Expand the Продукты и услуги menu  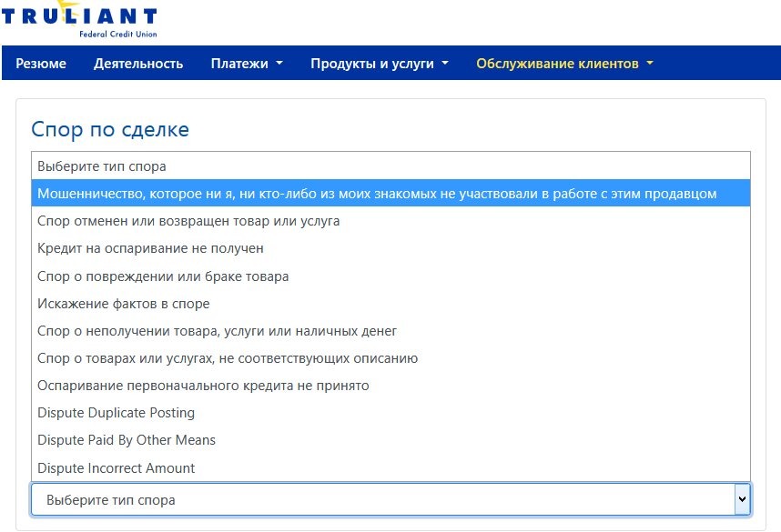(x=380, y=64)
